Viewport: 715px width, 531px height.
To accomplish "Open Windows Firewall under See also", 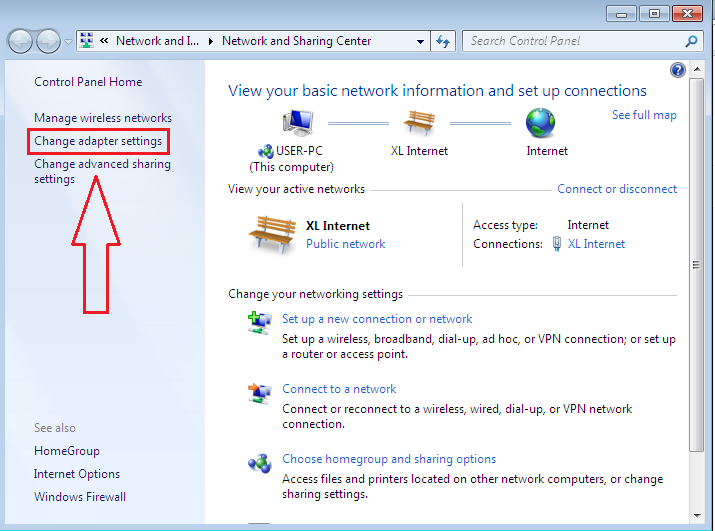I will (80, 497).
